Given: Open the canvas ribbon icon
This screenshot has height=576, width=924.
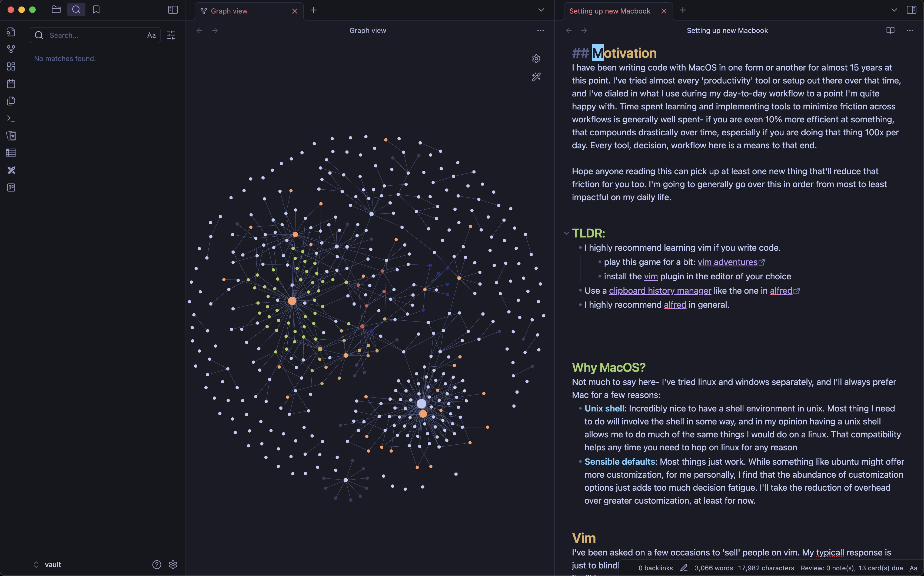Looking at the screenshot, I should coord(11,67).
